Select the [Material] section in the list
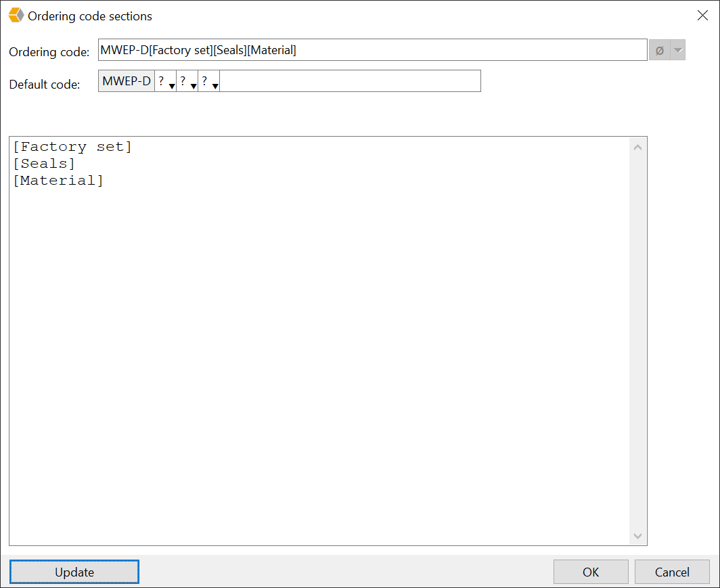720x588 pixels. tap(58, 180)
